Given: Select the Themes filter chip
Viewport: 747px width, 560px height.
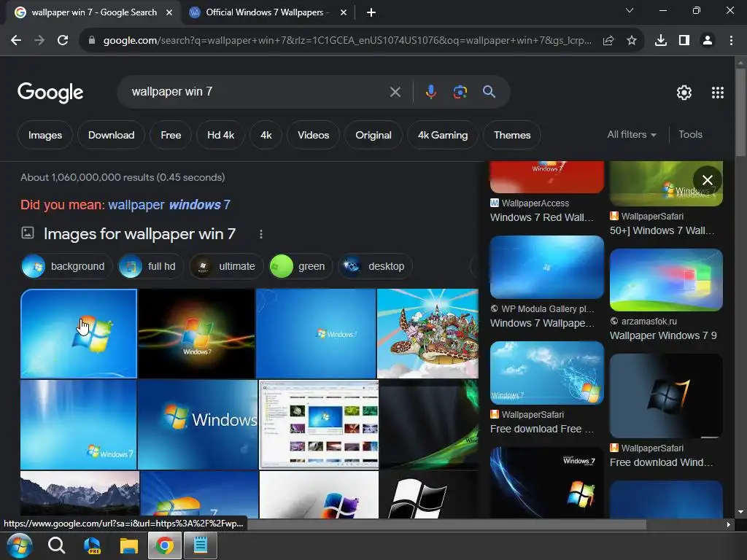Looking at the screenshot, I should (512, 135).
